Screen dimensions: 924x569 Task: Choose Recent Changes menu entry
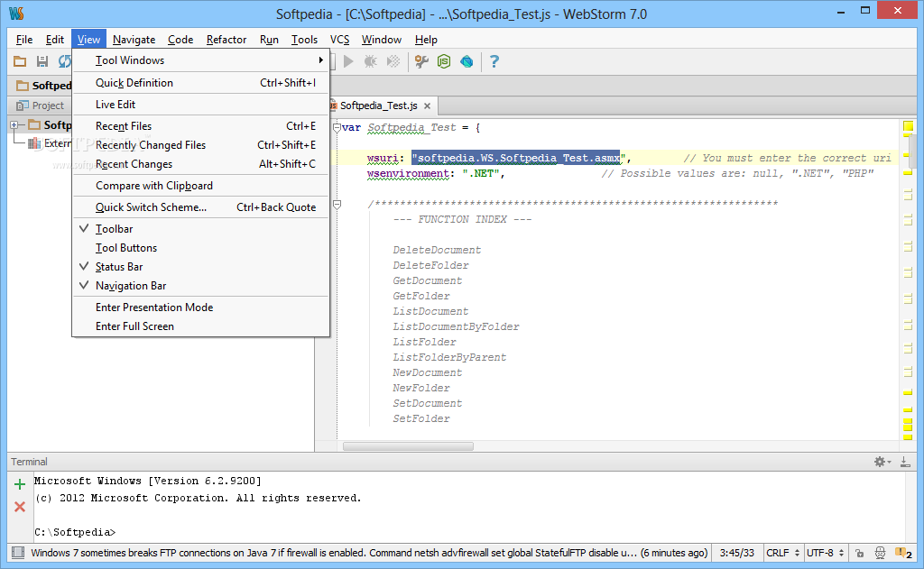200,164
